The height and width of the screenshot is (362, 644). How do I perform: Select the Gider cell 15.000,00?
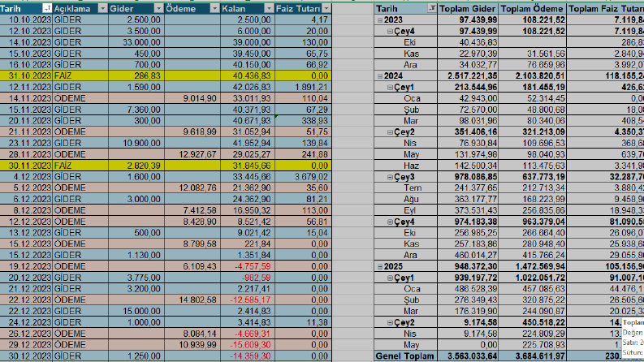click(136, 311)
